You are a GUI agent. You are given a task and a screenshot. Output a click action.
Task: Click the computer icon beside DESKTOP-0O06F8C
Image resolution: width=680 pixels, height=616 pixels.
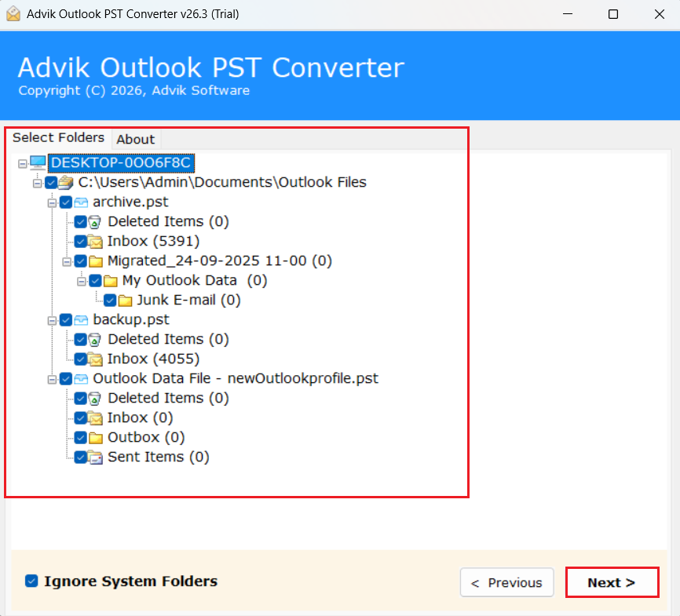click(38, 163)
